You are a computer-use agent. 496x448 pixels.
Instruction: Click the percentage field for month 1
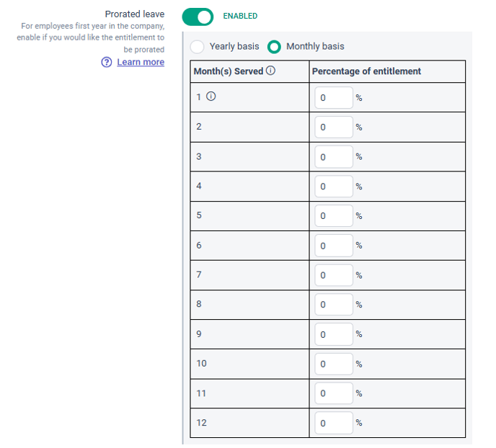pos(334,98)
